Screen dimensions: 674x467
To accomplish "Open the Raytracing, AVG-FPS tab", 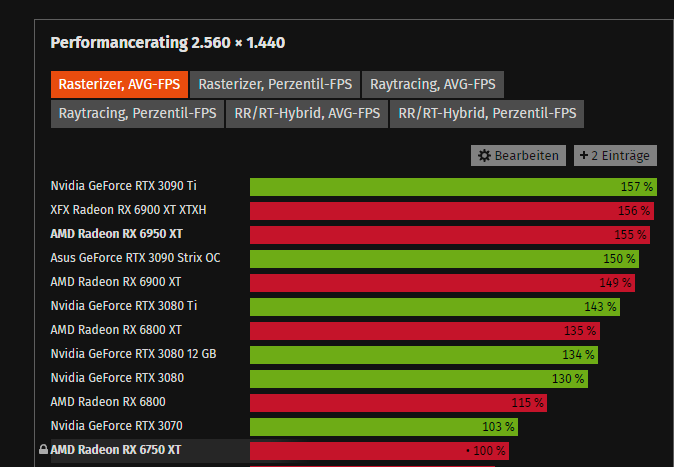I will 433,84.
